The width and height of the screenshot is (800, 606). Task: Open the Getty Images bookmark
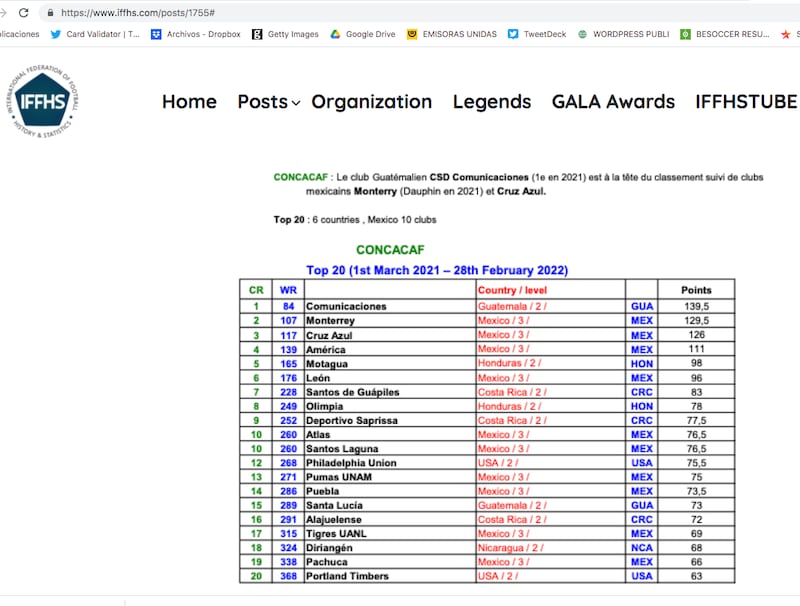click(285, 34)
